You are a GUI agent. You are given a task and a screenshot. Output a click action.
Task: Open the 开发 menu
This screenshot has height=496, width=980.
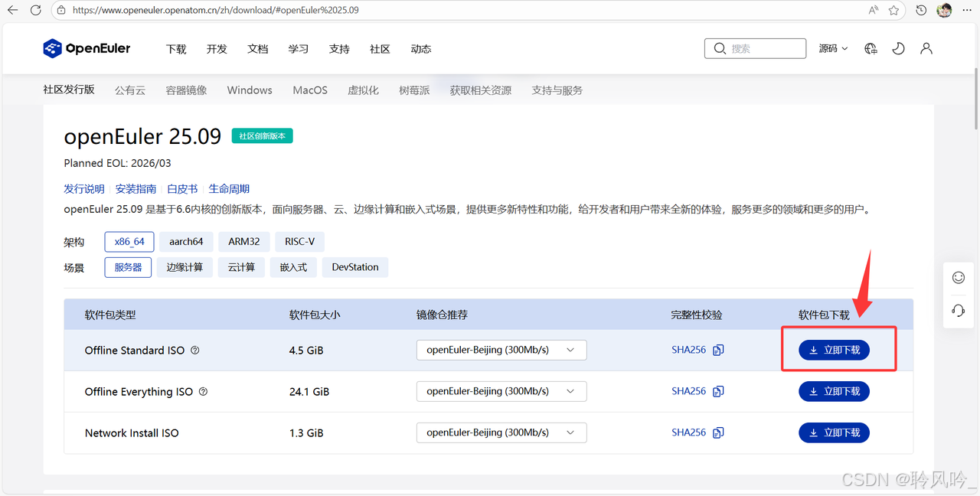pos(217,49)
